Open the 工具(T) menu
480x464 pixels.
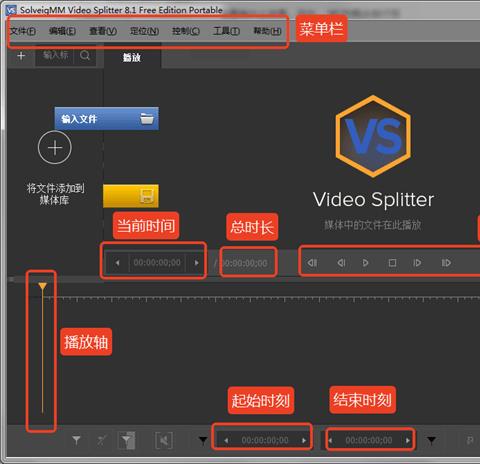[226, 31]
